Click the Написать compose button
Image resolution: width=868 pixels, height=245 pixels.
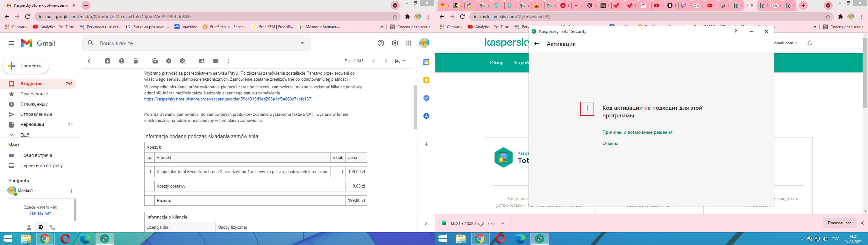(x=25, y=66)
